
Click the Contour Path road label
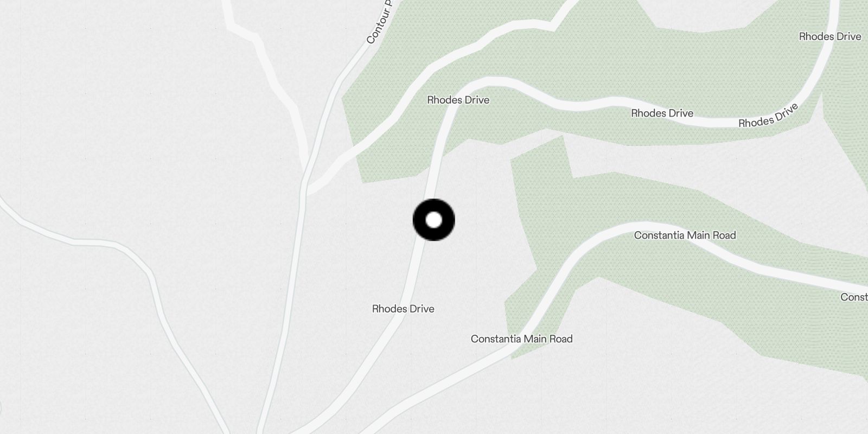[x=378, y=23]
